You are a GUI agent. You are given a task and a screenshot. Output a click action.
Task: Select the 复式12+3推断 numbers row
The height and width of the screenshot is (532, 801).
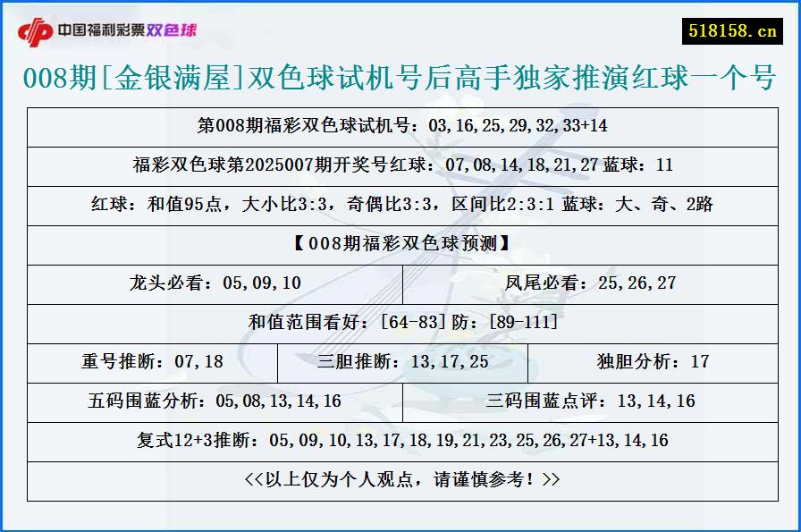400,440
